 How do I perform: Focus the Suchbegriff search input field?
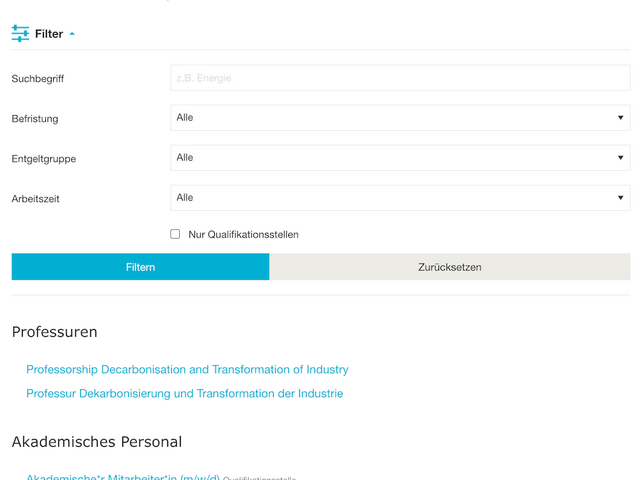click(400, 78)
